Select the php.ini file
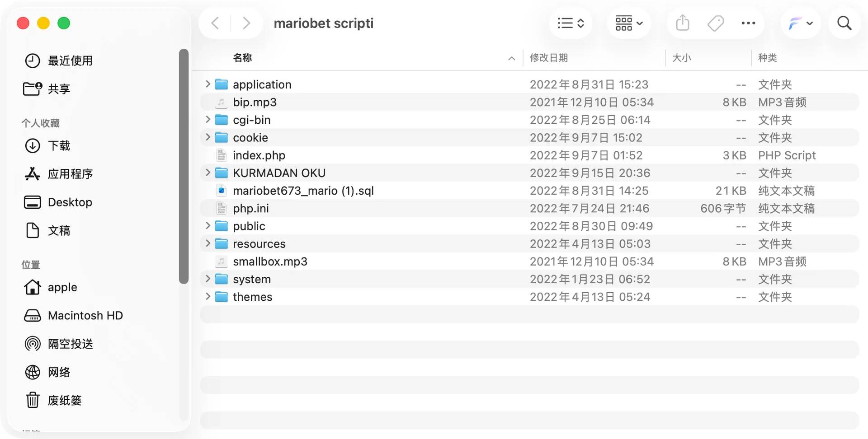The width and height of the screenshot is (868, 439). tap(529, 208)
